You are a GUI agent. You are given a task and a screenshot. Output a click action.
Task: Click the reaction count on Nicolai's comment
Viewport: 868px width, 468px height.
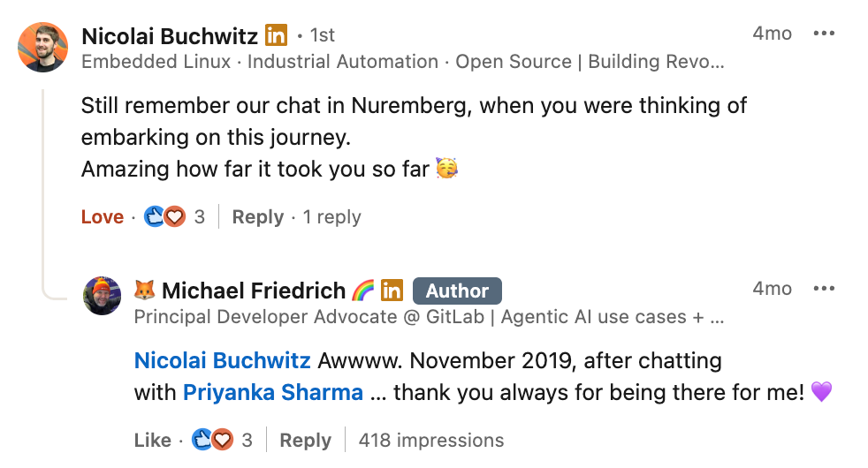coord(200,217)
